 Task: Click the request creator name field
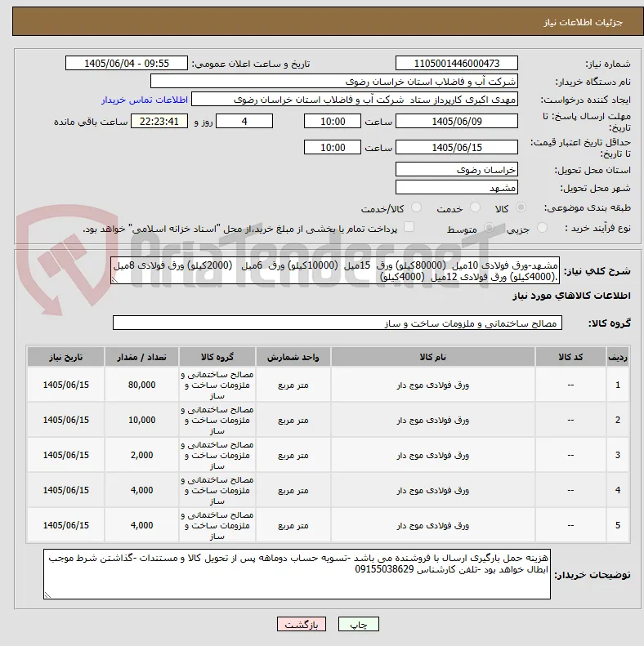click(x=355, y=100)
